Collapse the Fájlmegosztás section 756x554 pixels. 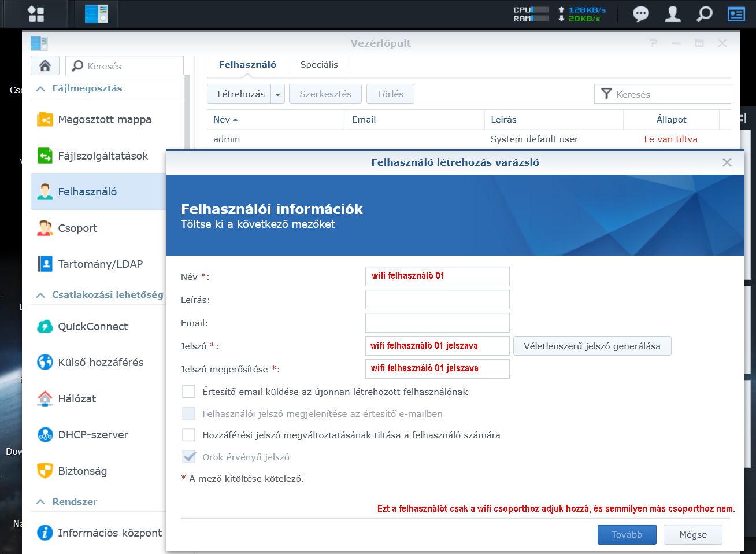click(40, 88)
